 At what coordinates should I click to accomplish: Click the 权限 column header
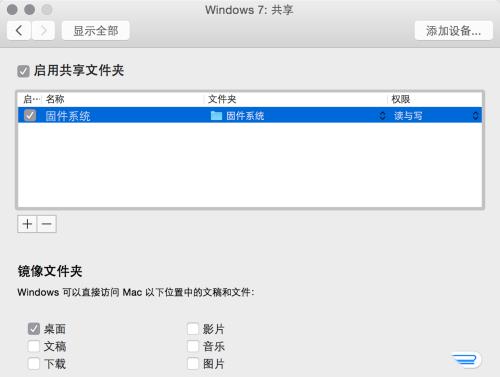pos(401,99)
